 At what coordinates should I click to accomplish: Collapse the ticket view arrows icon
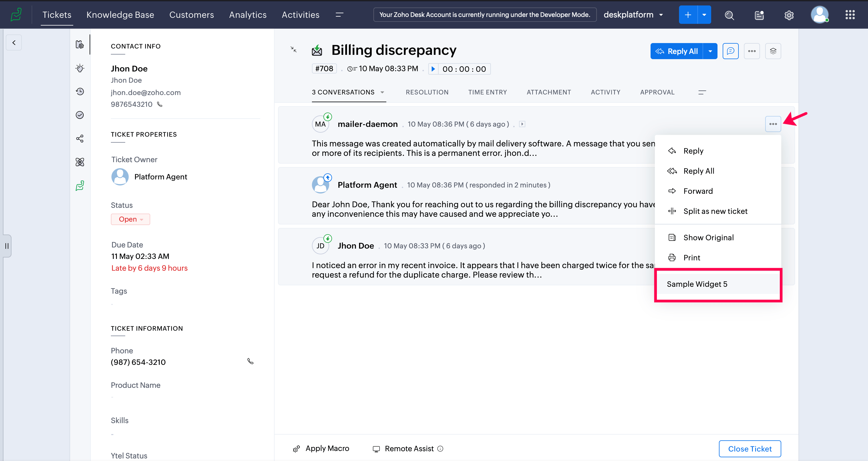[294, 49]
